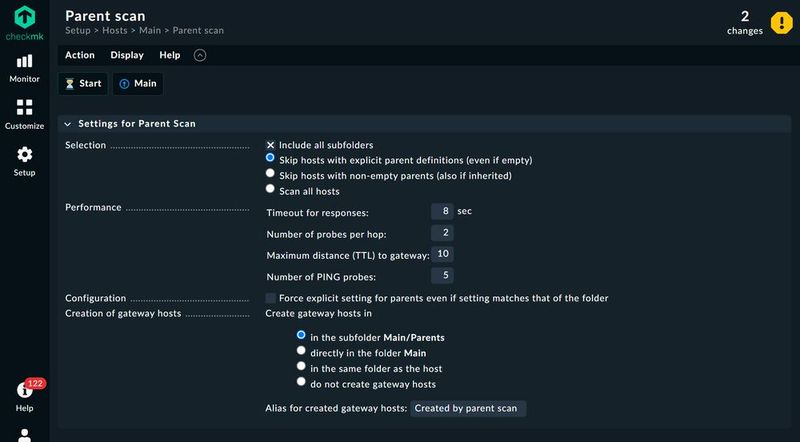Click the user profile icon

[25, 434]
